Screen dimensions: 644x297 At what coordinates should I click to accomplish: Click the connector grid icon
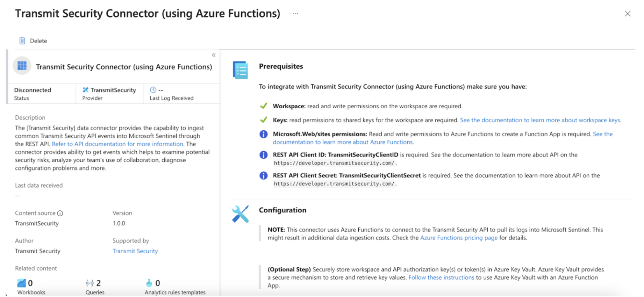pyautogui.click(x=22, y=66)
